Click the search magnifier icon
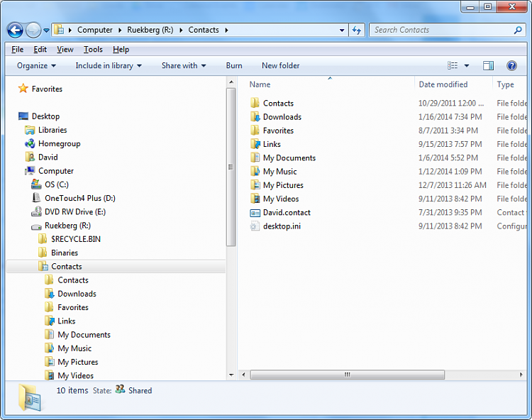The height and width of the screenshot is (420, 532). pyautogui.click(x=518, y=31)
